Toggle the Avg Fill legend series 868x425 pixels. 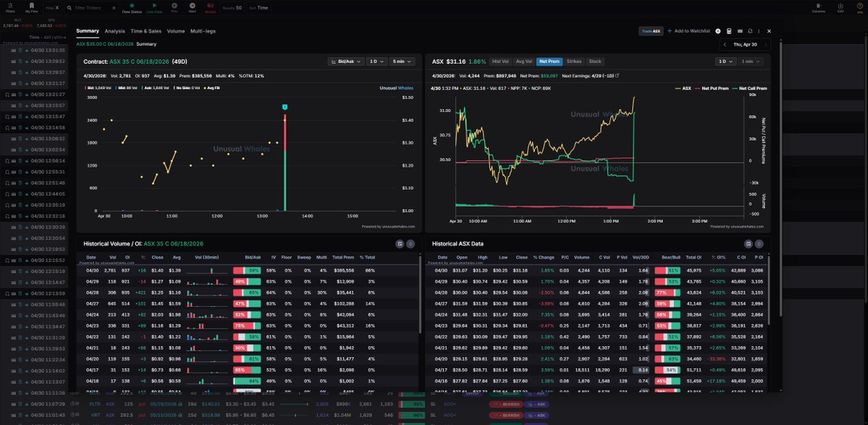click(211, 88)
